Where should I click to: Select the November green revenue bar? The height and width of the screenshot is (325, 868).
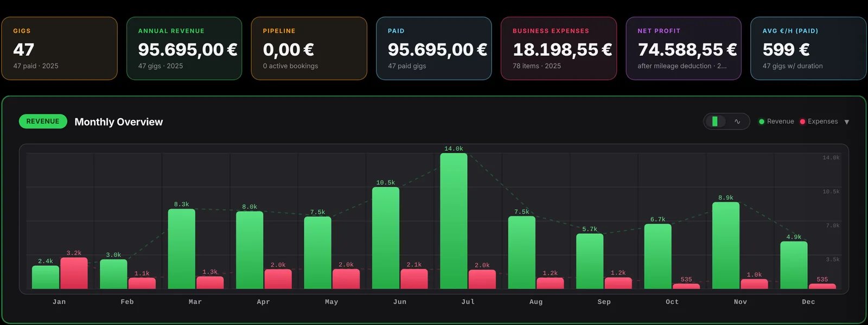click(726, 245)
